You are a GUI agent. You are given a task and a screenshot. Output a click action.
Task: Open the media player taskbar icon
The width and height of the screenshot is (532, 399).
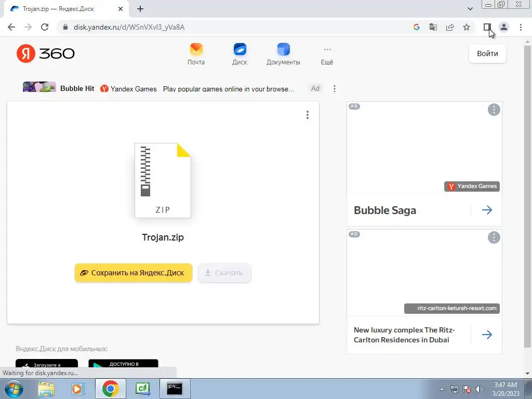pyautogui.click(x=77, y=389)
